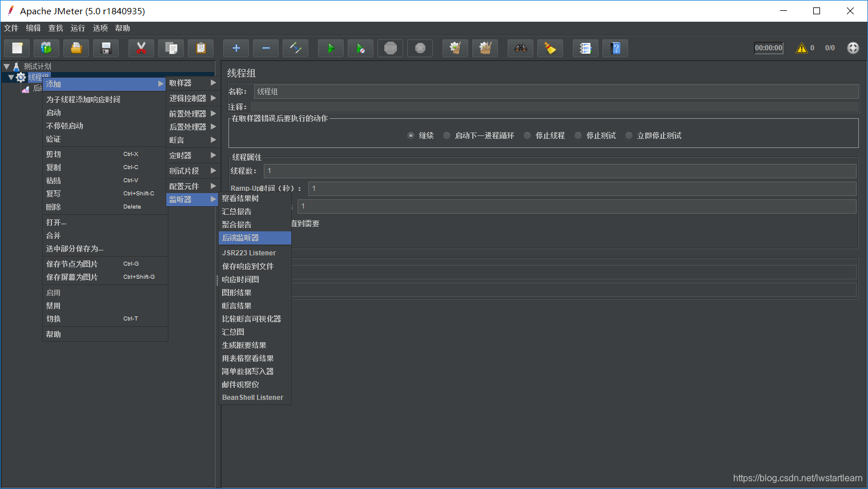The image size is (868, 489).
Task: Click the question mark Help icon
Action: pyautogui.click(x=615, y=49)
